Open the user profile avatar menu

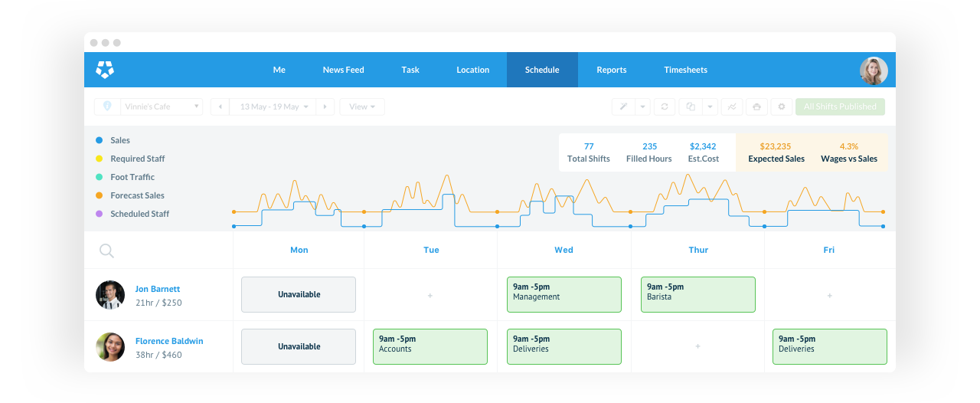coord(873,70)
